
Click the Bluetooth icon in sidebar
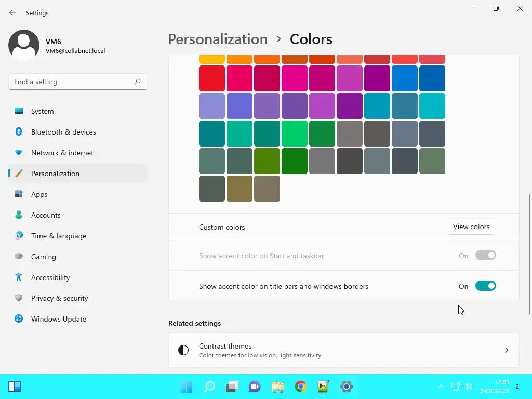(x=19, y=131)
